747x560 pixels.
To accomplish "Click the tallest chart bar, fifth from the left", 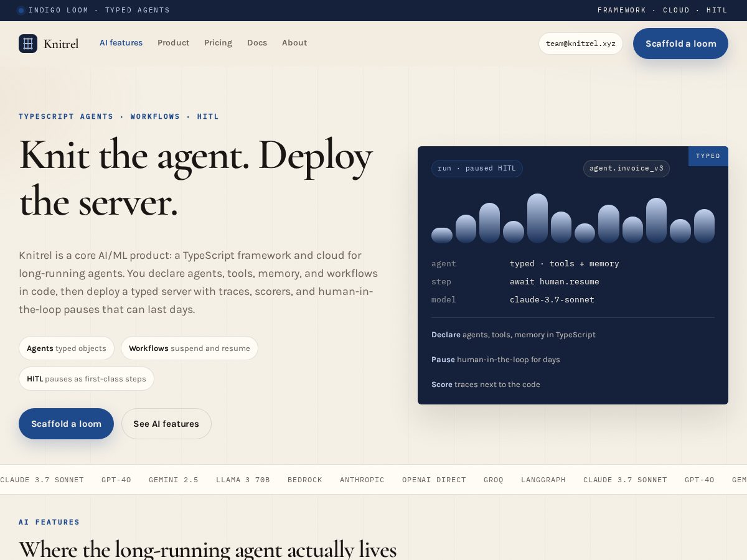I will [537, 218].
